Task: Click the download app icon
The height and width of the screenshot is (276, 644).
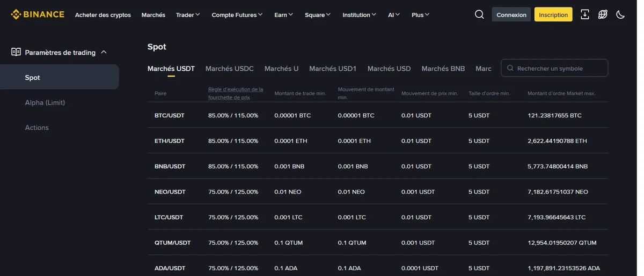Action: (585, 14)
